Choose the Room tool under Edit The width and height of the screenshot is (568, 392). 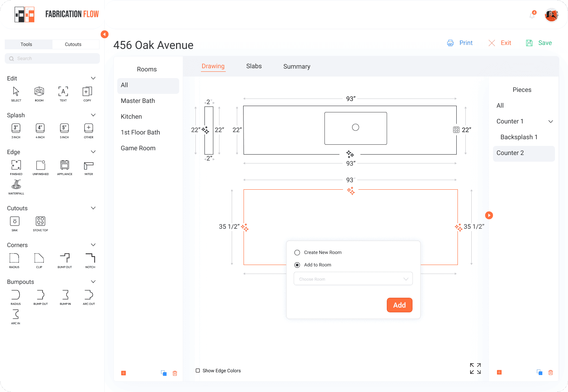(x=39, y=94)
